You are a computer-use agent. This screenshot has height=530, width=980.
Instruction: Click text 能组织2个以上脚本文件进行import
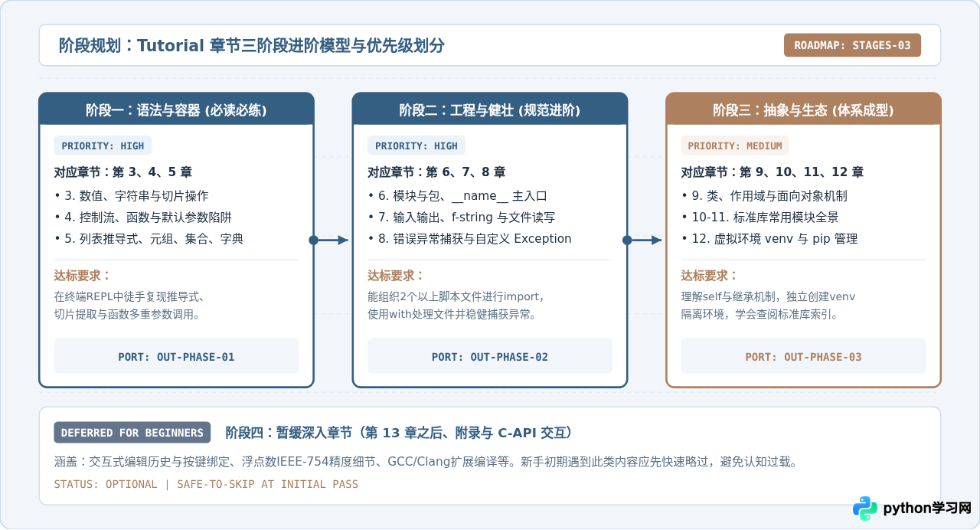(x=456, y=297)
